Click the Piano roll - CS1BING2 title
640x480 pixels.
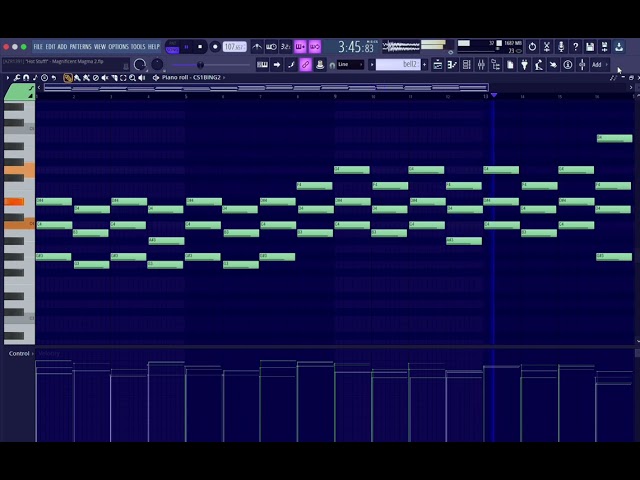191,78
